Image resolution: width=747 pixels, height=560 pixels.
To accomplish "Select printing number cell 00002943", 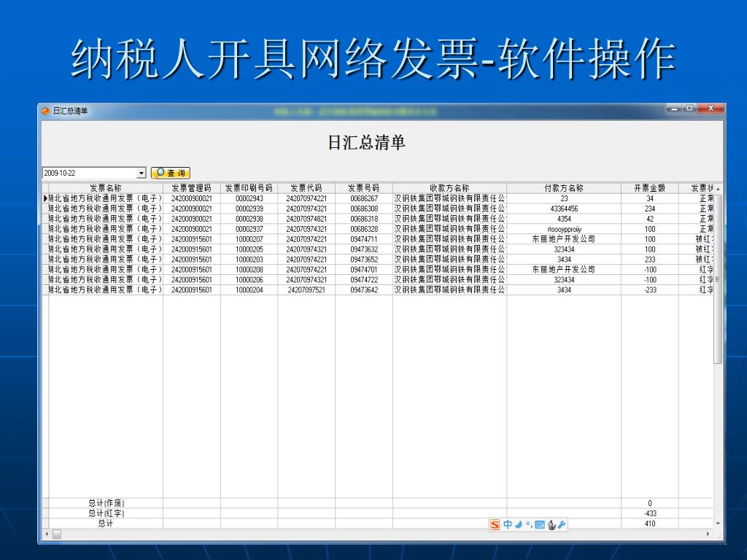I will (249, 198).
